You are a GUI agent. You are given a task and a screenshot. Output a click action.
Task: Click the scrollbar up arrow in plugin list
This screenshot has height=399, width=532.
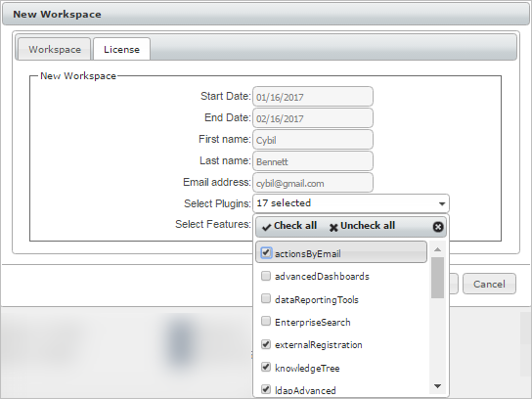438,249
